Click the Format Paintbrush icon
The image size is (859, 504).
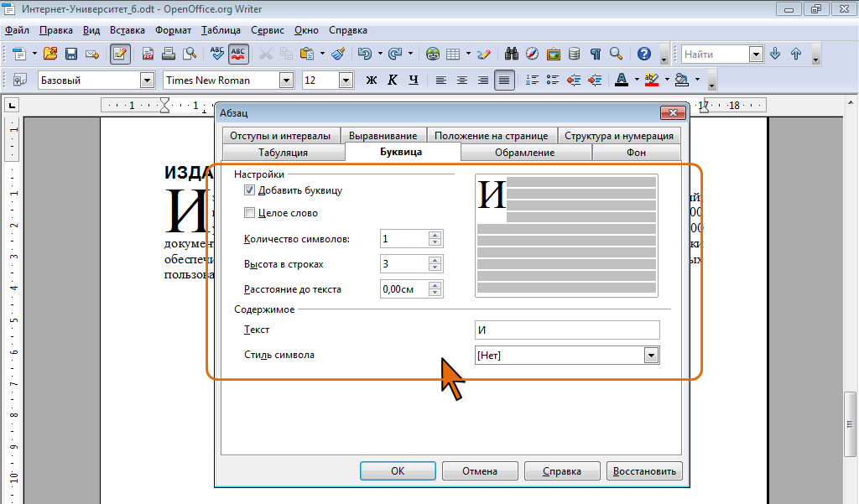point(338,54)
